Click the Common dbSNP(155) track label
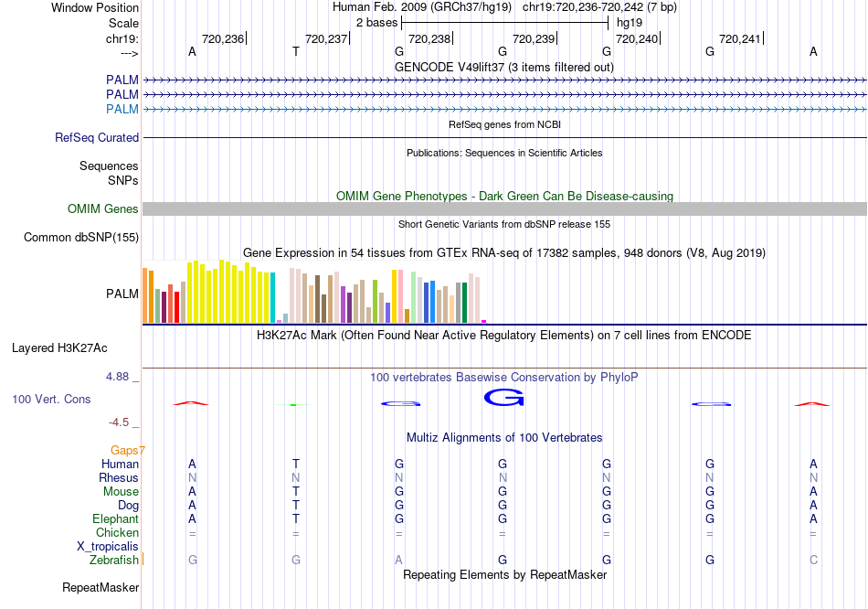 click(x=81, y=237)
